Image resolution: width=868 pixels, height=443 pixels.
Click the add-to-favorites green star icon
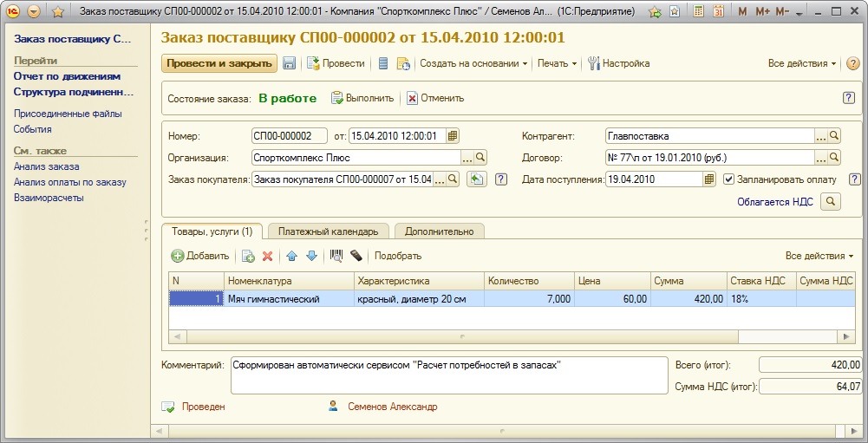click(655, 11)
